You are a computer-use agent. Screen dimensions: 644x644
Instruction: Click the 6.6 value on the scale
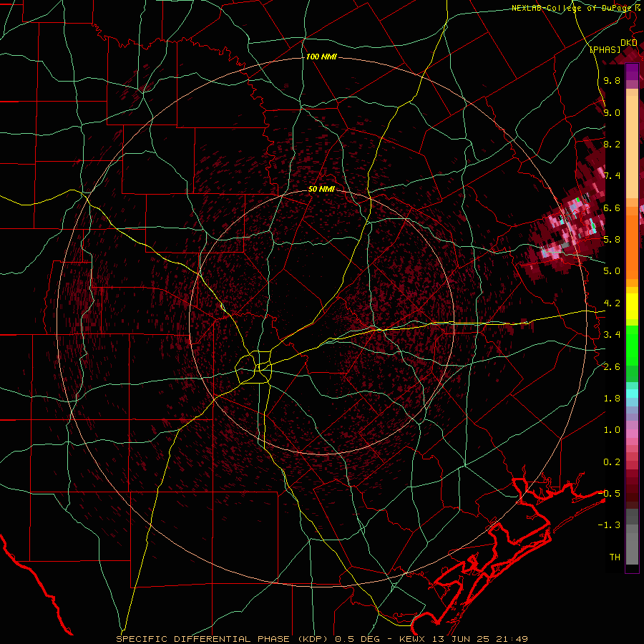tap(612, 208)
